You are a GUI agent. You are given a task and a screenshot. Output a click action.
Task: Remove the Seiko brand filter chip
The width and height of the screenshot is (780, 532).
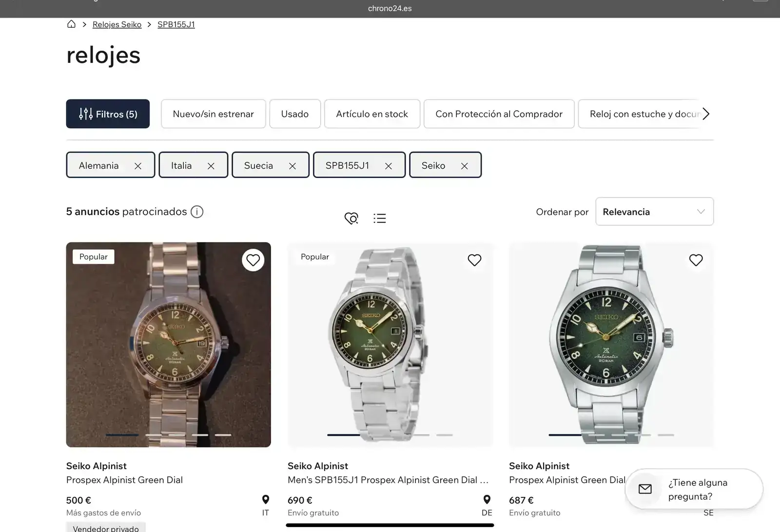point(465,166)
